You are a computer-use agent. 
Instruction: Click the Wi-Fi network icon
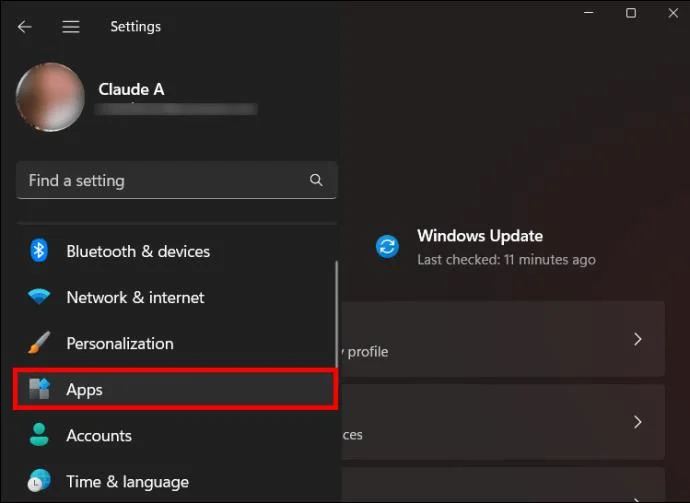(39, 297)
